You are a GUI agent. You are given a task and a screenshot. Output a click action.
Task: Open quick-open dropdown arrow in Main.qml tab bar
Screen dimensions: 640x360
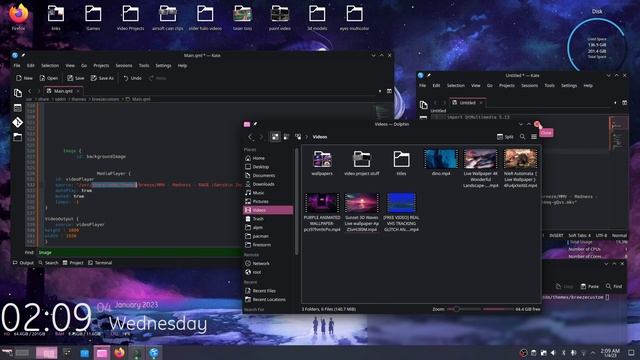pyautogui.click(x=380, y=91)
